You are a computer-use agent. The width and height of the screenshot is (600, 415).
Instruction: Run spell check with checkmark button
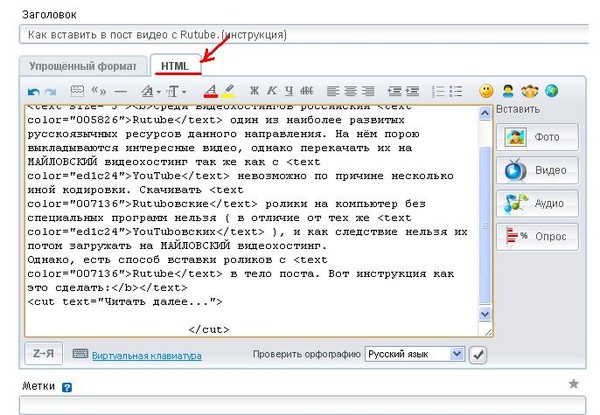(478, 355)
